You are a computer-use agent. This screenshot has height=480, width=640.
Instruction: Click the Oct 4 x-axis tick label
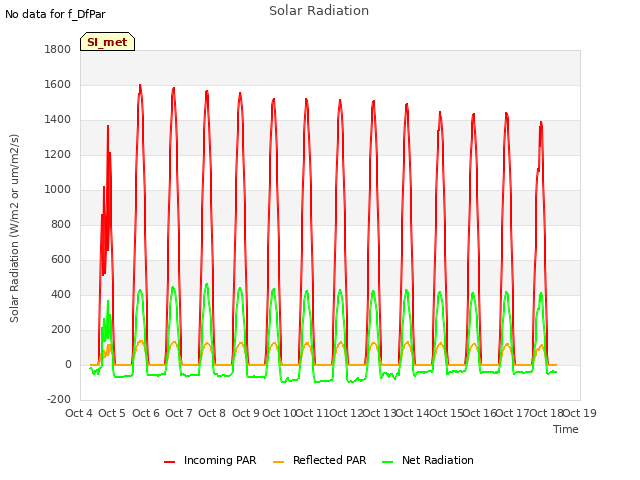click(x=79, y=413)
